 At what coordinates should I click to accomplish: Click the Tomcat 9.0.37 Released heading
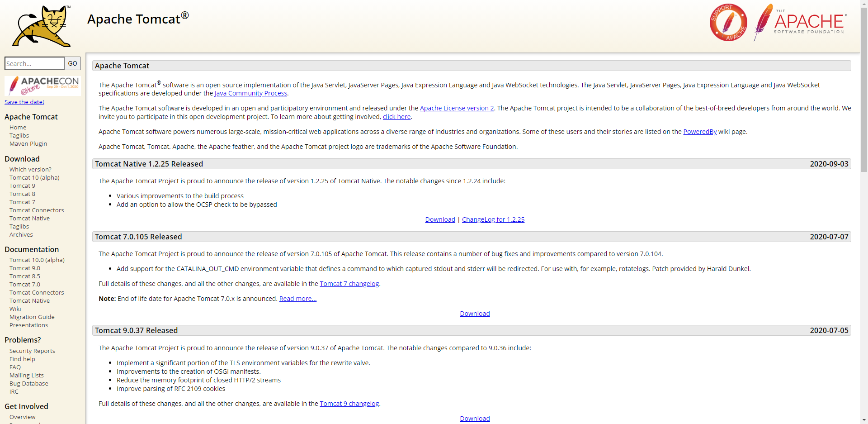(137, 330)
